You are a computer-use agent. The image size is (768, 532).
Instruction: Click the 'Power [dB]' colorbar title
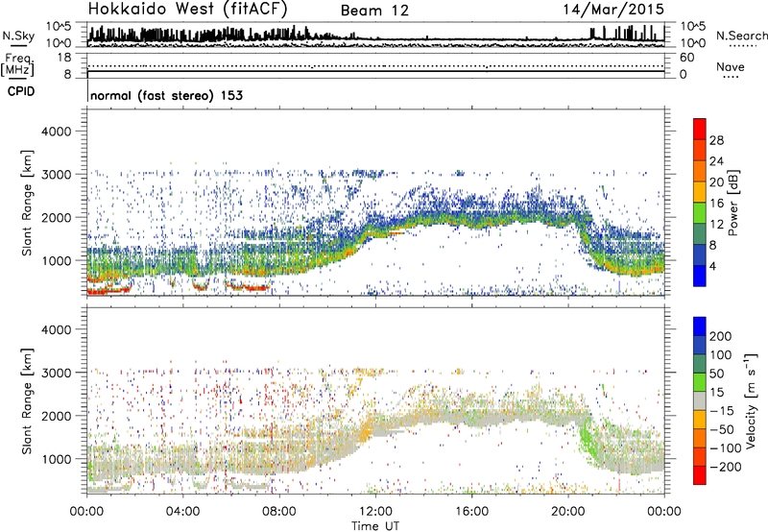[732, 203]
